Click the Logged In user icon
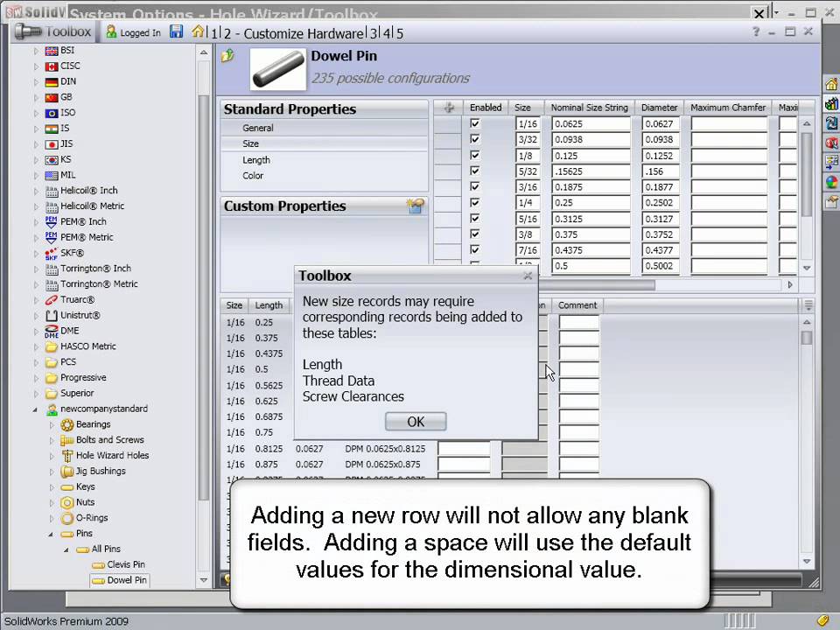 [x=111, y=32]
